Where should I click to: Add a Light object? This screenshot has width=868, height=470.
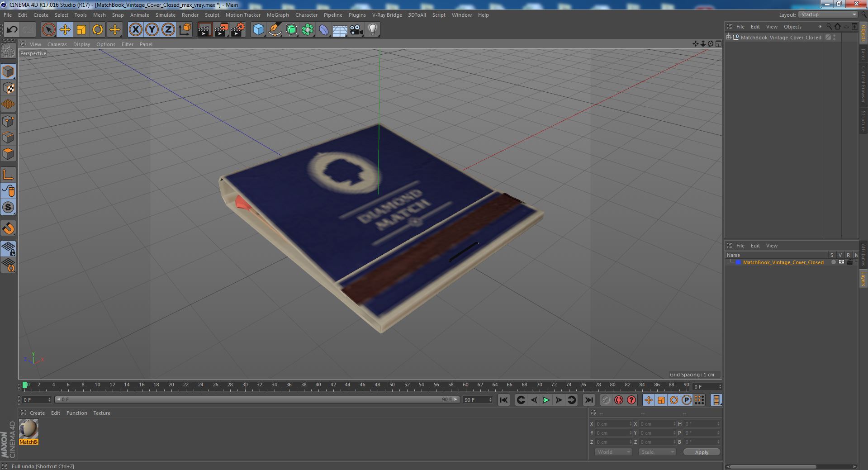tap(373, 30)
